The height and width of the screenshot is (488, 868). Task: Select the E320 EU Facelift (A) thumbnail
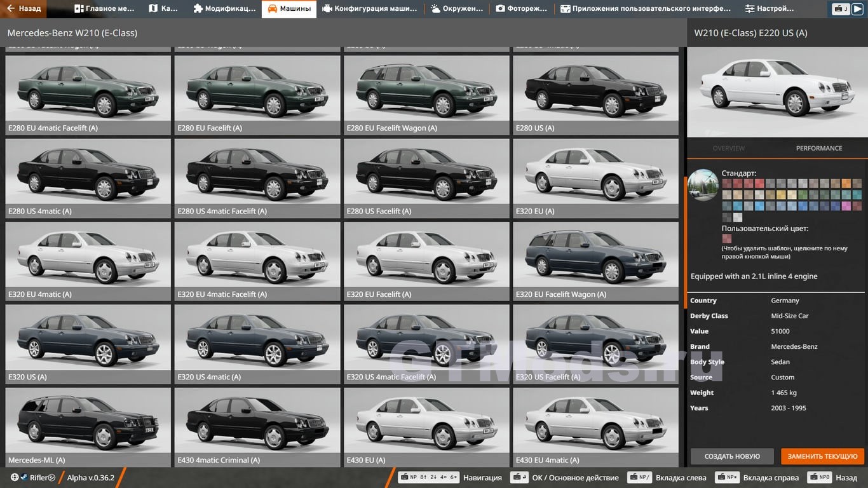pyautogui.click(x=426, y=261)
